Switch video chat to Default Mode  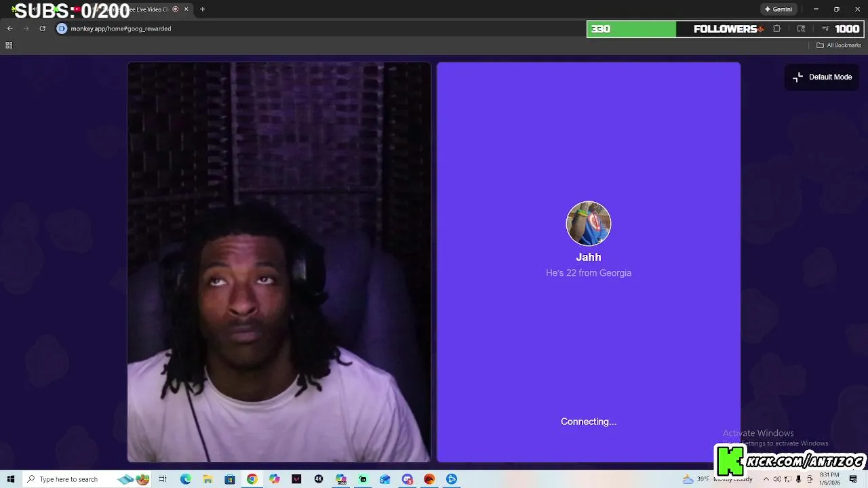pyautogui.click(x=822, y=77)
